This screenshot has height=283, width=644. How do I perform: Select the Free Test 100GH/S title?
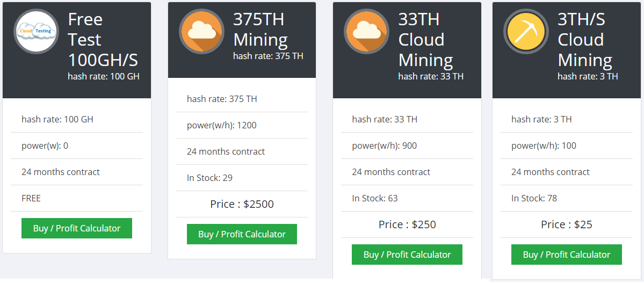point(103,40)
